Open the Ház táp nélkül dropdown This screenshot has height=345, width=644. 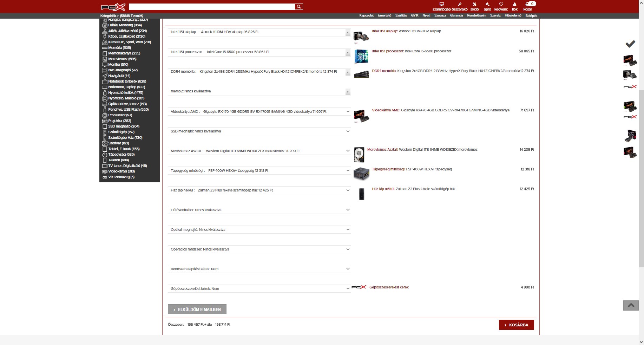pyautogui.click(x=259, y=190)
